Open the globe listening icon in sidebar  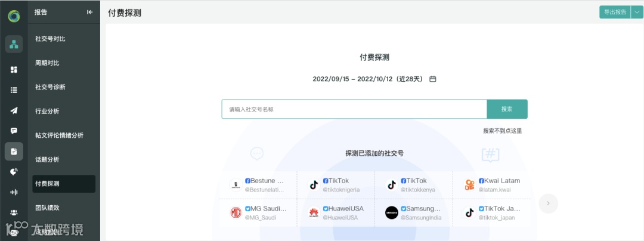14,172
